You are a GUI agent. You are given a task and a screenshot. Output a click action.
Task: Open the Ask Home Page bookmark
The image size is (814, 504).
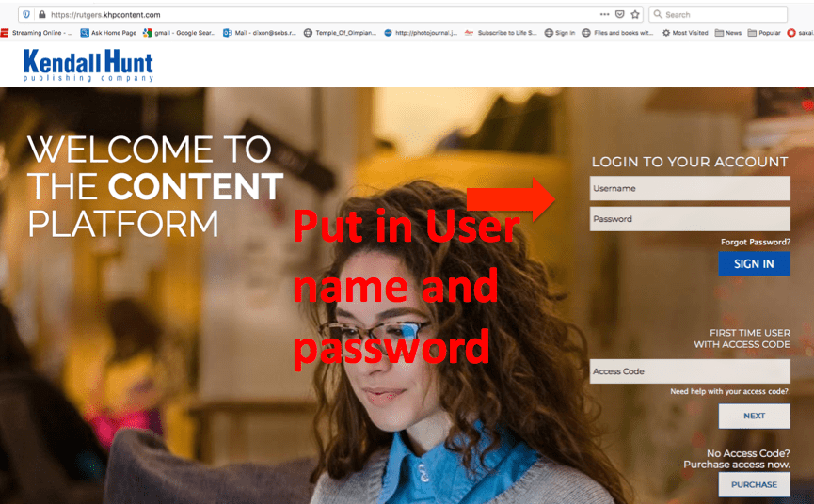pyautogui.click(x=108, y=33)
